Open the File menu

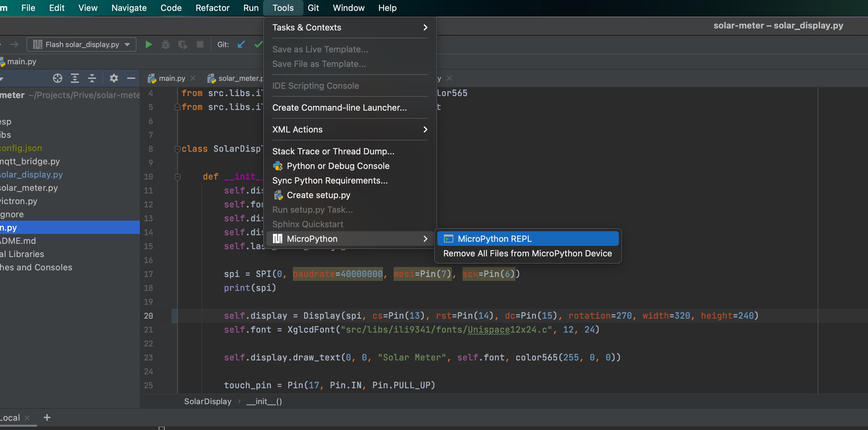pos(28,8)
